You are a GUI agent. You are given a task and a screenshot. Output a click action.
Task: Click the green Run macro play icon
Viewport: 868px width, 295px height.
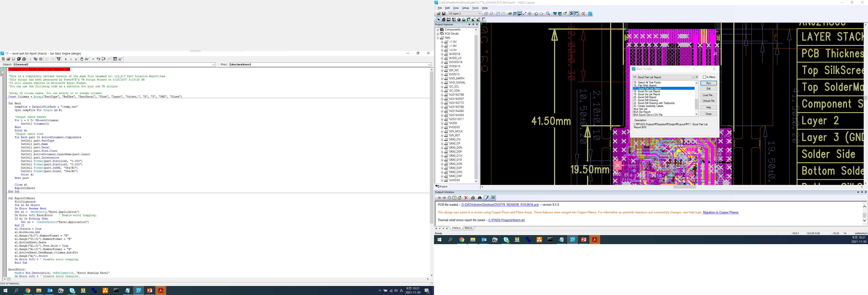click(x=66, y=59)
